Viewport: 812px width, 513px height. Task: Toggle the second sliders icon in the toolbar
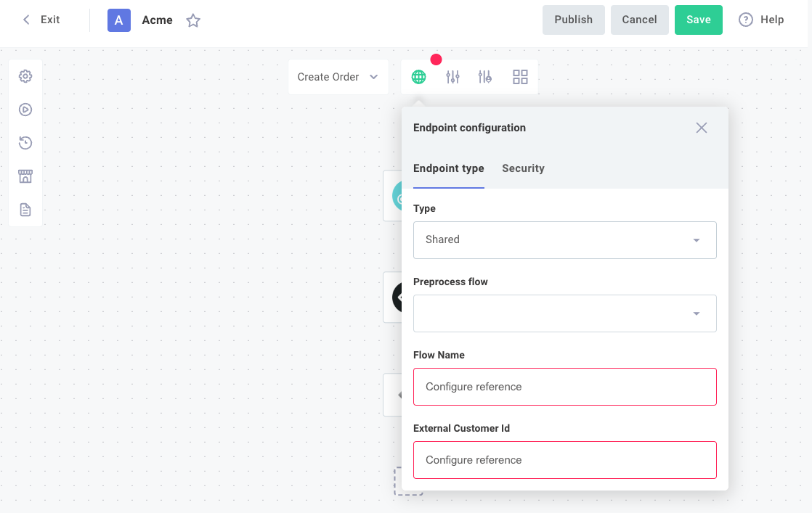(485, 76)
